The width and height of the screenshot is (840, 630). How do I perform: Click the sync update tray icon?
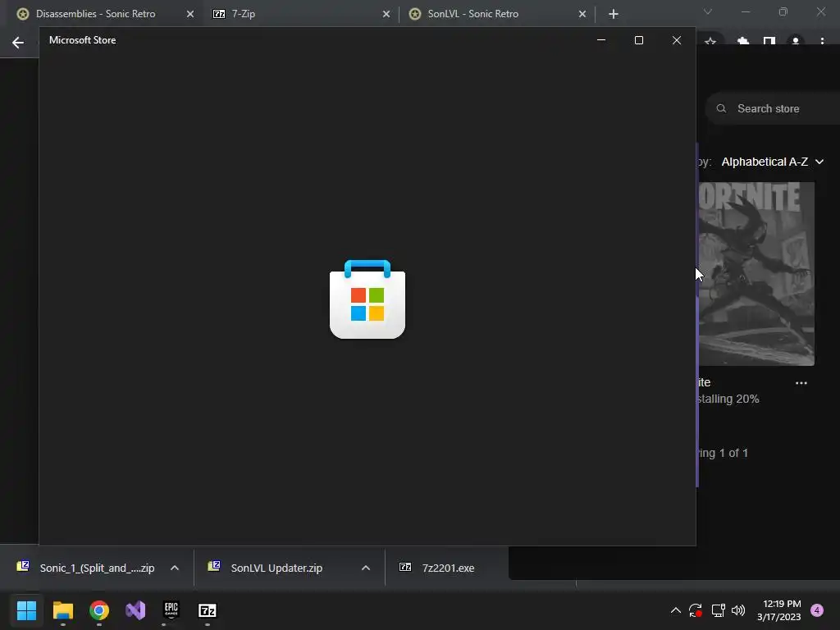pyautogui.click(x=696, y=610)
